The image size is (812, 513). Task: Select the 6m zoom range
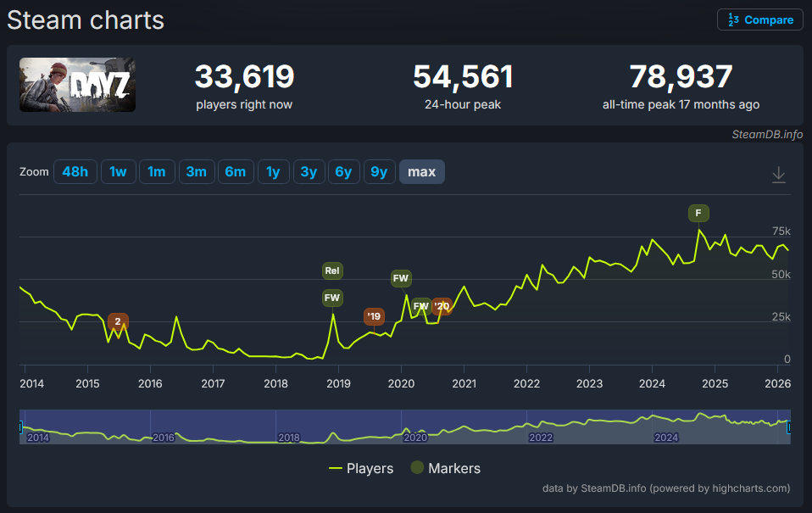pyautogui.click(x=236, y=171)
